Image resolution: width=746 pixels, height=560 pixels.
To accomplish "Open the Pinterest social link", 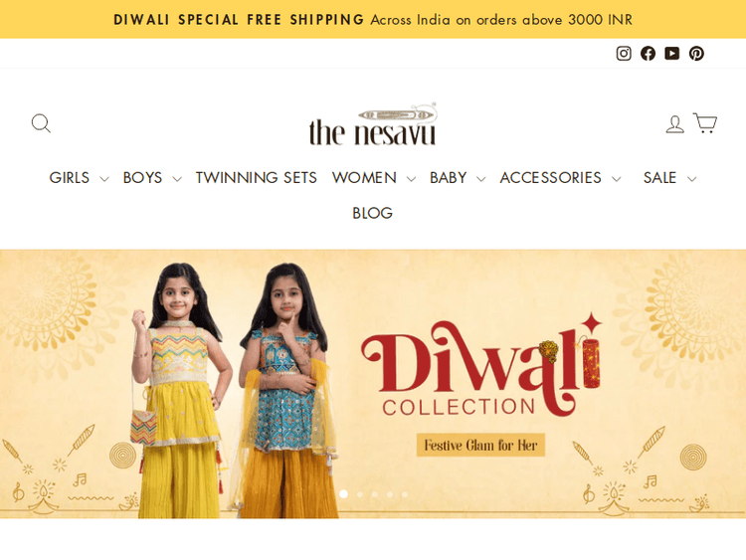I will pos(696,54).
